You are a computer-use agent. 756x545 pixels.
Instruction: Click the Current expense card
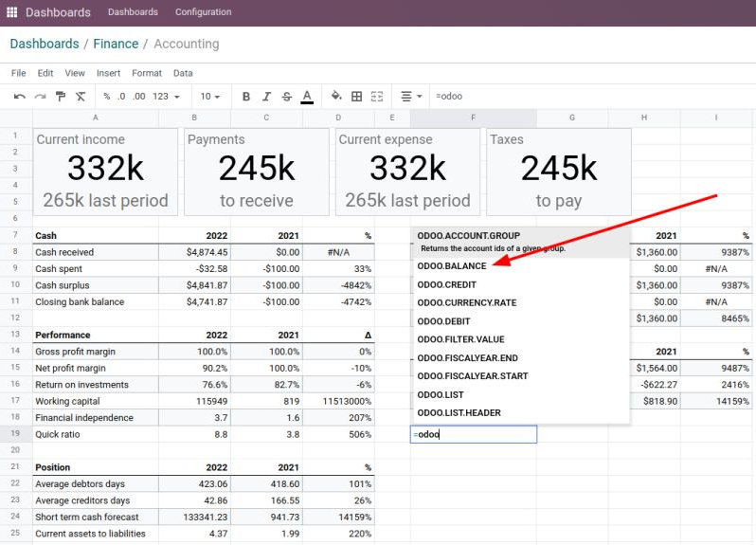[408, 172]
